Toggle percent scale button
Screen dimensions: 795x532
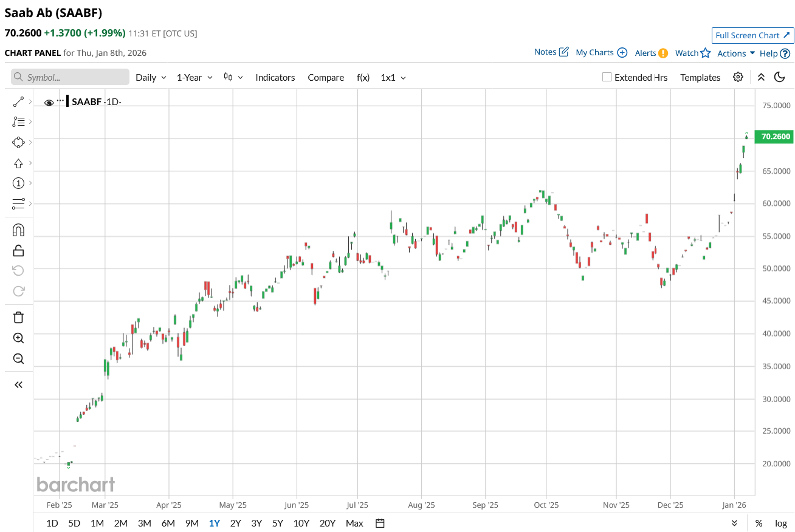[x=759, y=523]
